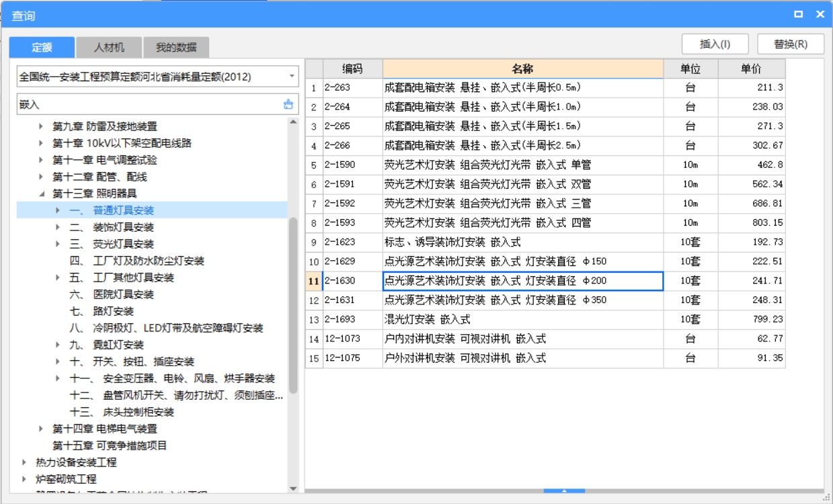This screenshot has height=504, width=833.
Task: Select 七、路灯安装
Action: tap(102, 311)
